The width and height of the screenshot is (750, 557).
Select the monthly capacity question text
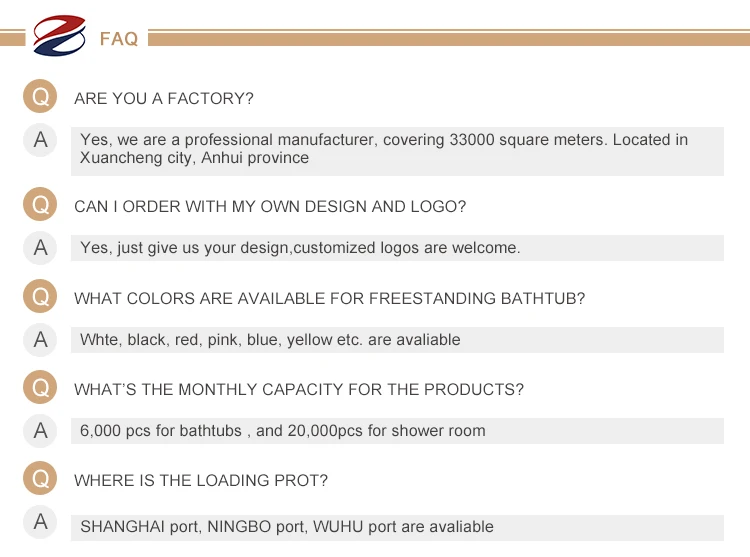pos(299,389)
